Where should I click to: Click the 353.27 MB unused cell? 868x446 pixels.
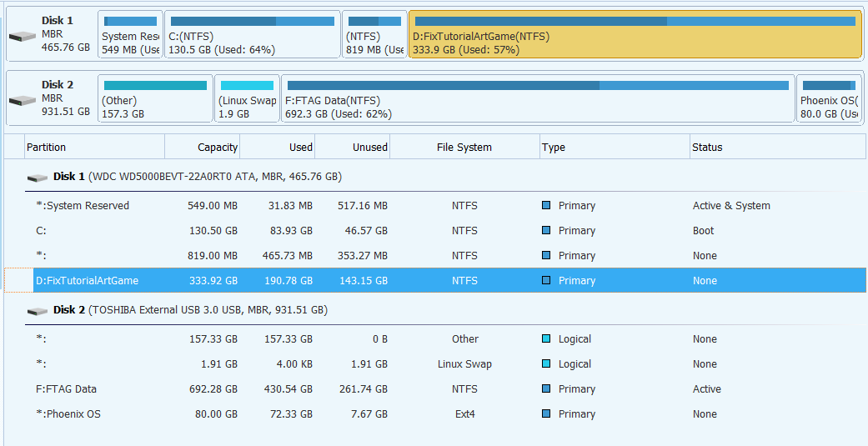point(363,255)
